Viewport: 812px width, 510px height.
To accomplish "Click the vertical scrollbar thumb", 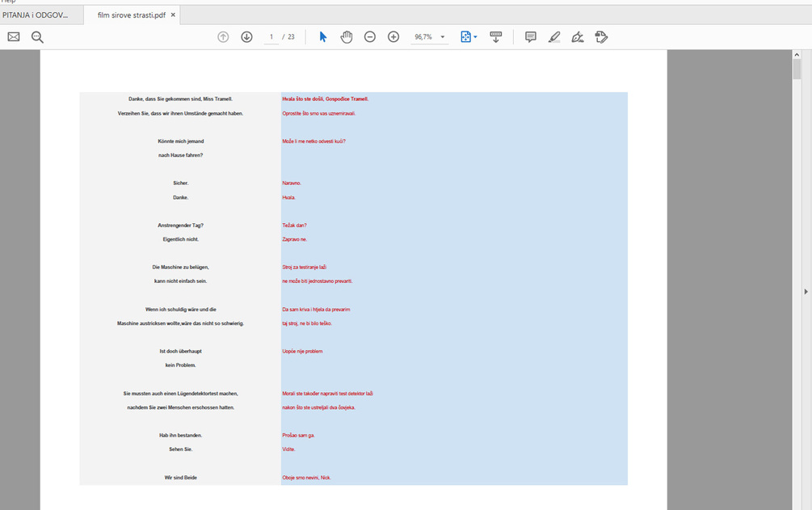I will (797, 69).
